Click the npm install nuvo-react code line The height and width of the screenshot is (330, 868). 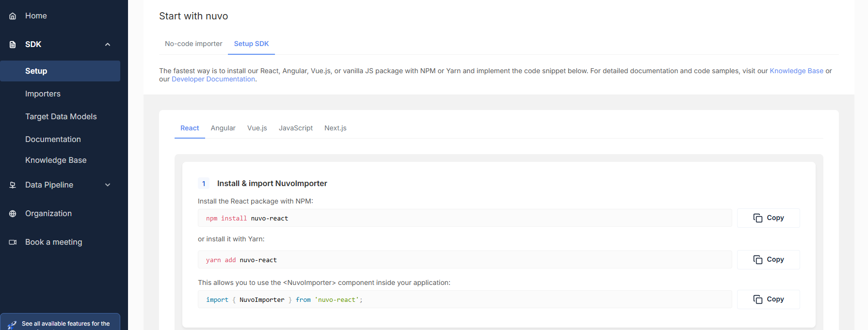465,218
